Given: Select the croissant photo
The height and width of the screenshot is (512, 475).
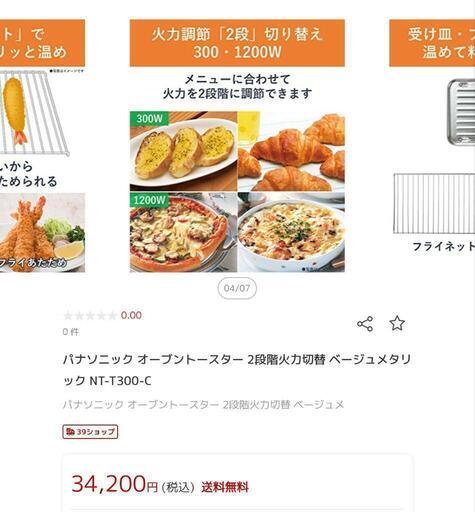Looking at the screenshot, I should pyautogui.click(x=291, y=151).
